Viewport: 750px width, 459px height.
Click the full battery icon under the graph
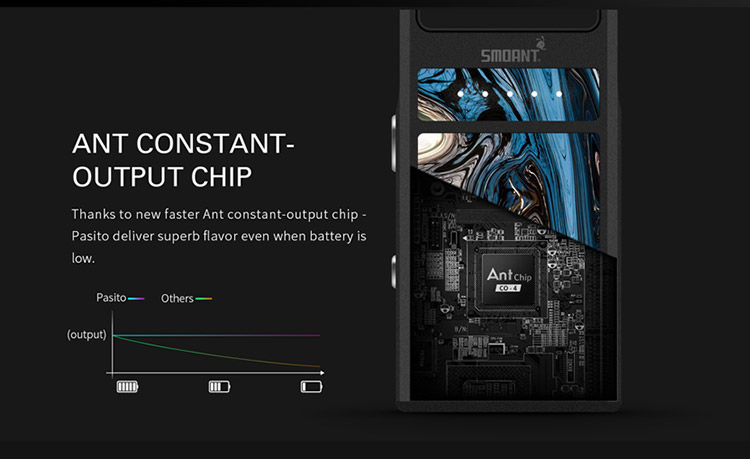pos(127,386)
